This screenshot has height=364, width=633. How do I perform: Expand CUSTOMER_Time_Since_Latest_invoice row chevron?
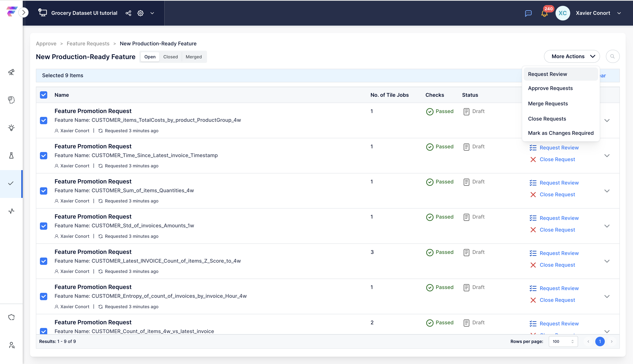point(607,155)
